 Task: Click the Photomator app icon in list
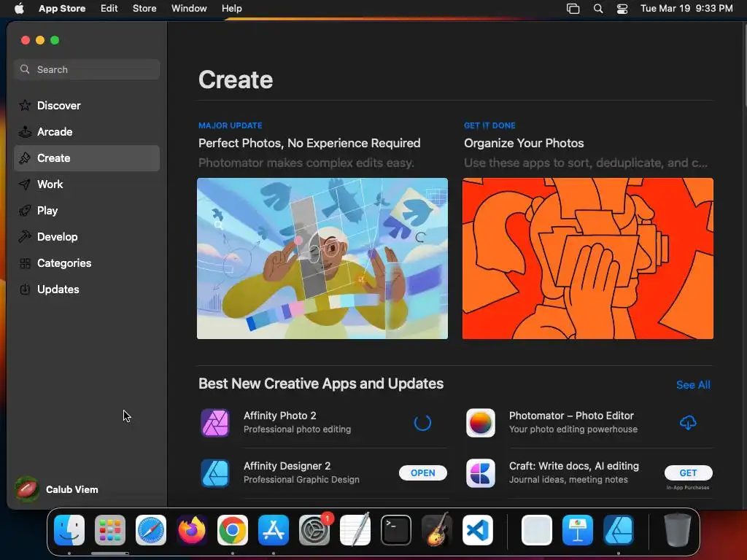480,422
